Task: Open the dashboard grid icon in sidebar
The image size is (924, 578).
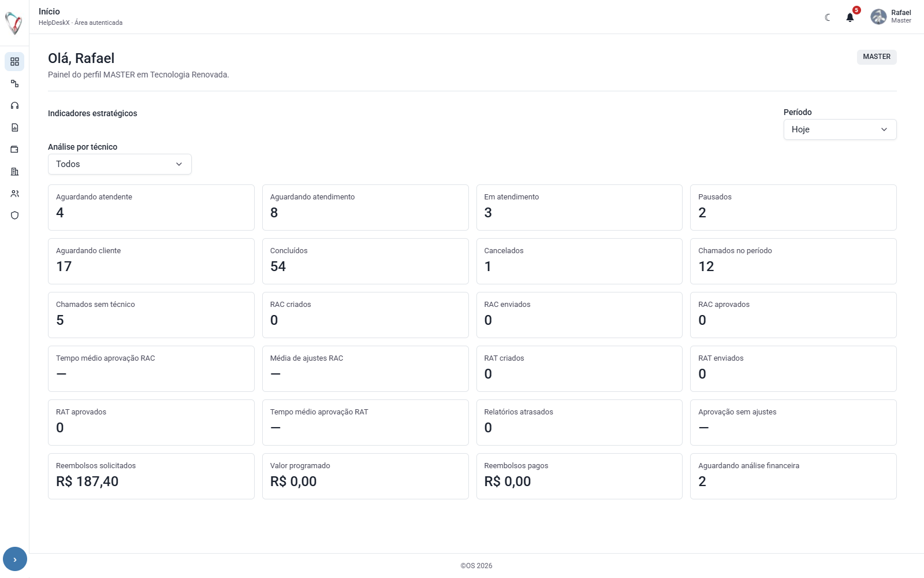Action: tap(14, 62)
